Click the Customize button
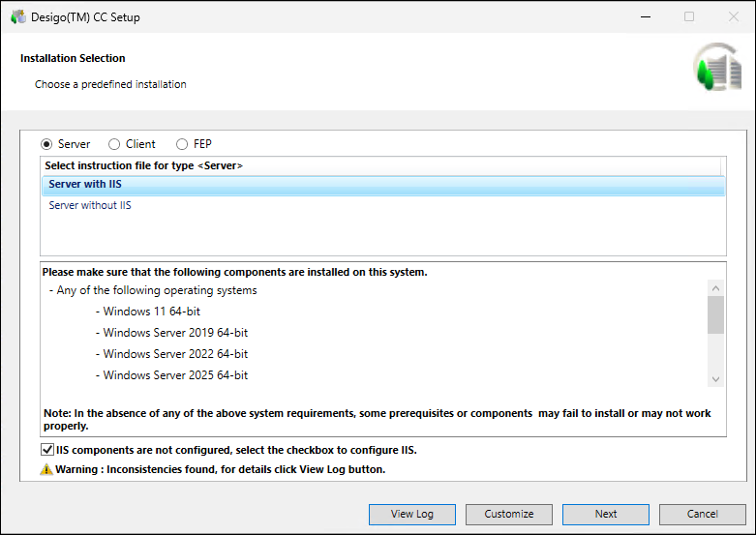756x535 pixels. (508, 514)
